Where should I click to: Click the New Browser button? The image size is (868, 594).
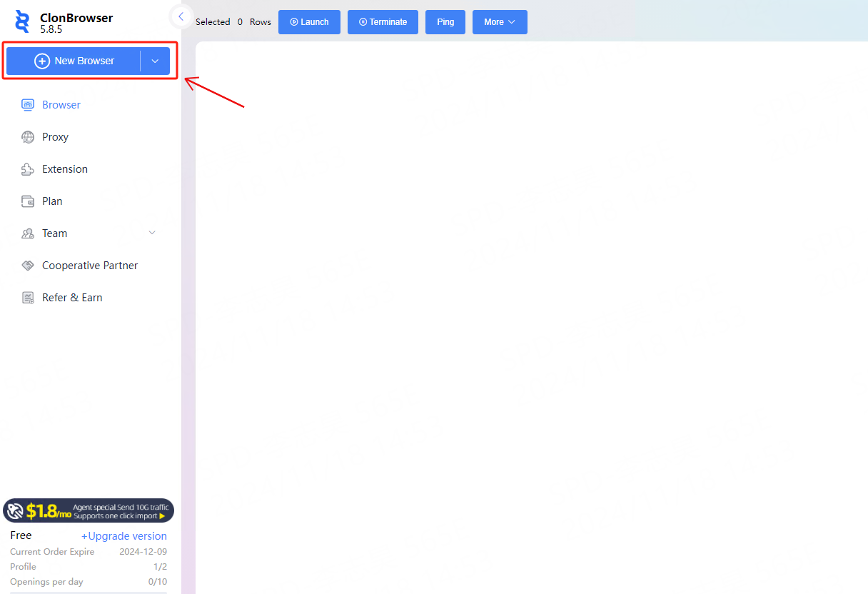click(x=74, y=61)
